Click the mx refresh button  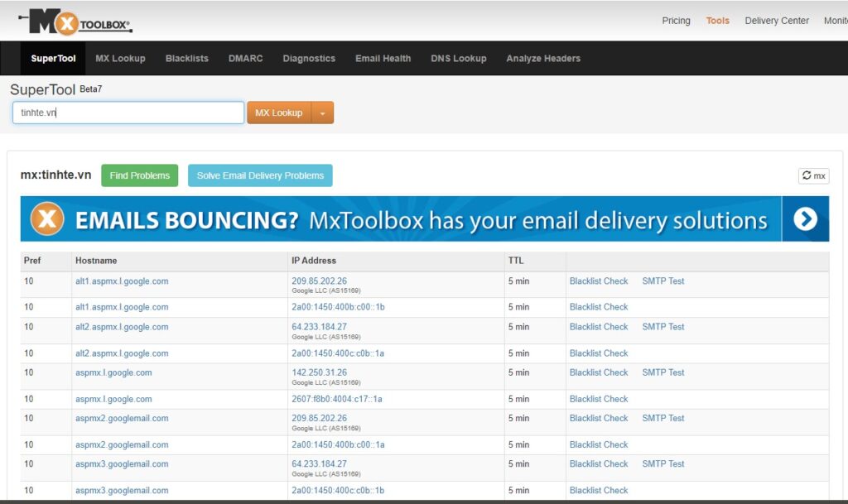(813, 175)
